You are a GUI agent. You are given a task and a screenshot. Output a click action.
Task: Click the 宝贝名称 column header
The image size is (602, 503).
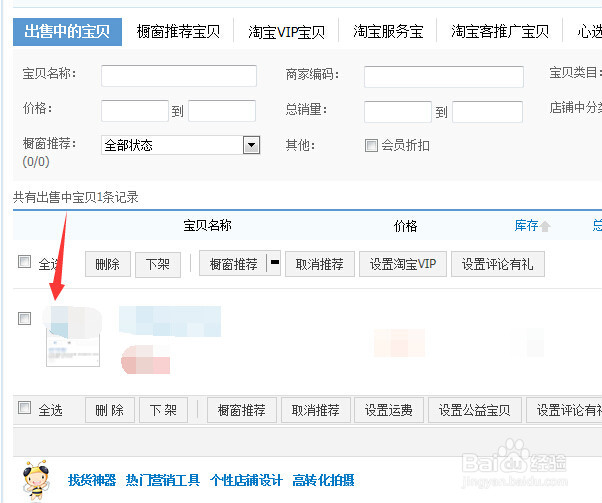tap(207, 225)
